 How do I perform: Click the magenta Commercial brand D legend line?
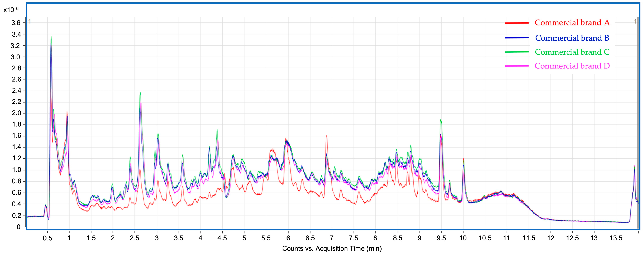tap(516, 66)
